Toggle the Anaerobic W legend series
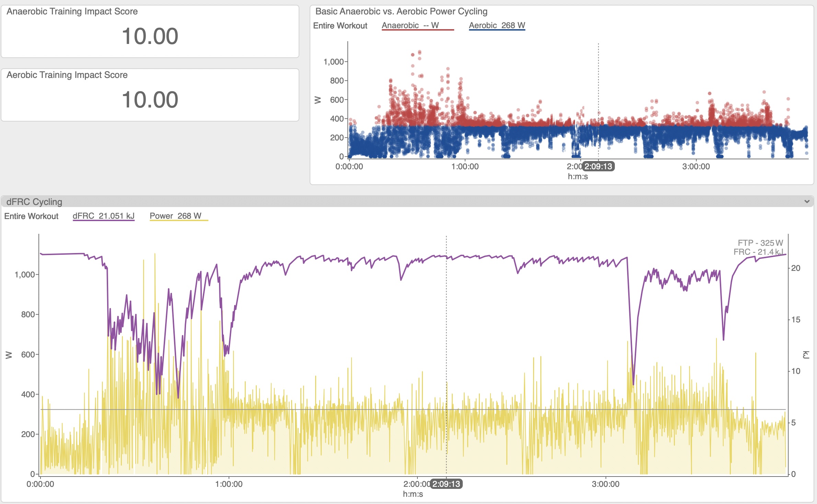The width and height of the screenshot is (817, 504). tap(410, 25)
